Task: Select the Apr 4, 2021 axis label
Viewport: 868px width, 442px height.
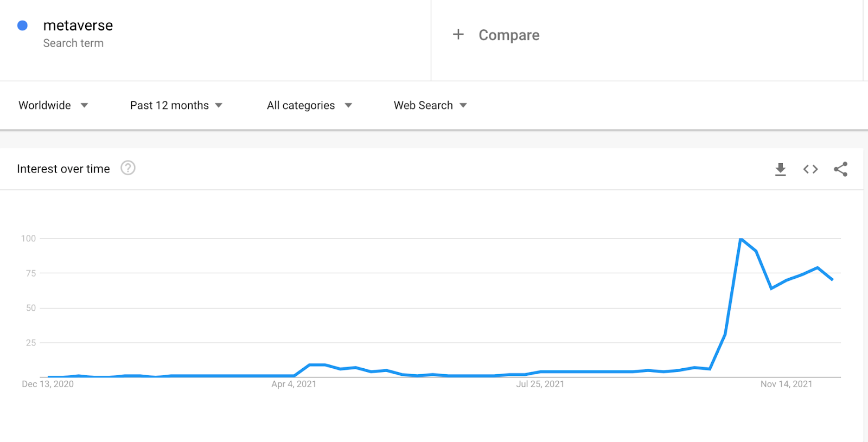Action: click(293, 384)
